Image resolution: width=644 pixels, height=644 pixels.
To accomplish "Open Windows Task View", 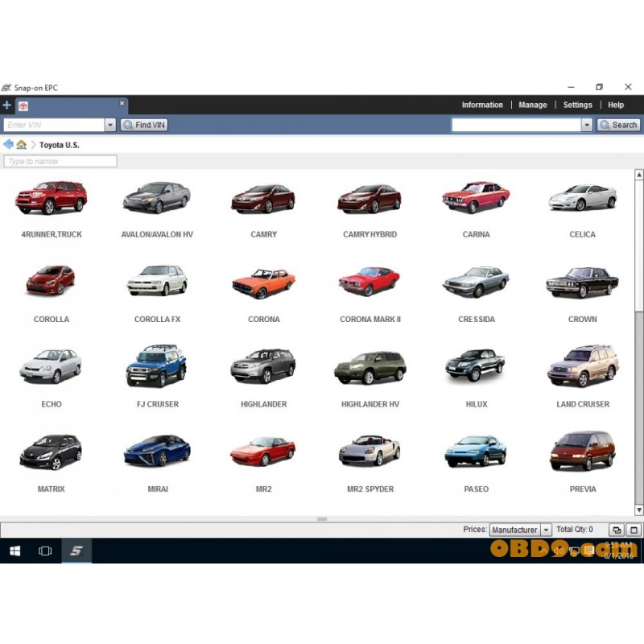I will 45,551.
